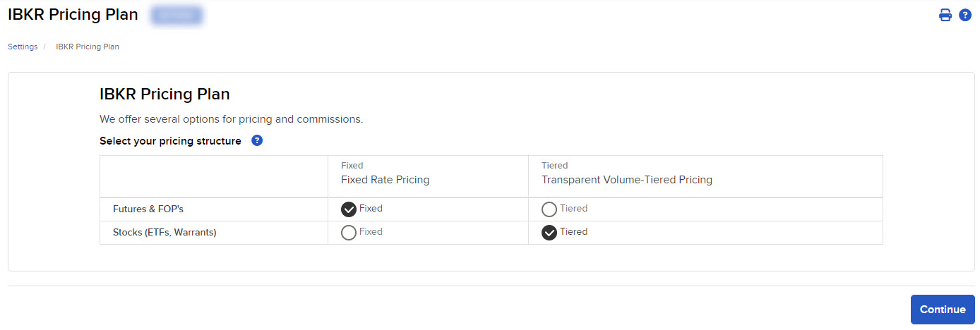Image resolution: width=980 pixels, height=330 pixels.
Task: Click the Fixed Rate Pricing column header
Action: [385, 180]
